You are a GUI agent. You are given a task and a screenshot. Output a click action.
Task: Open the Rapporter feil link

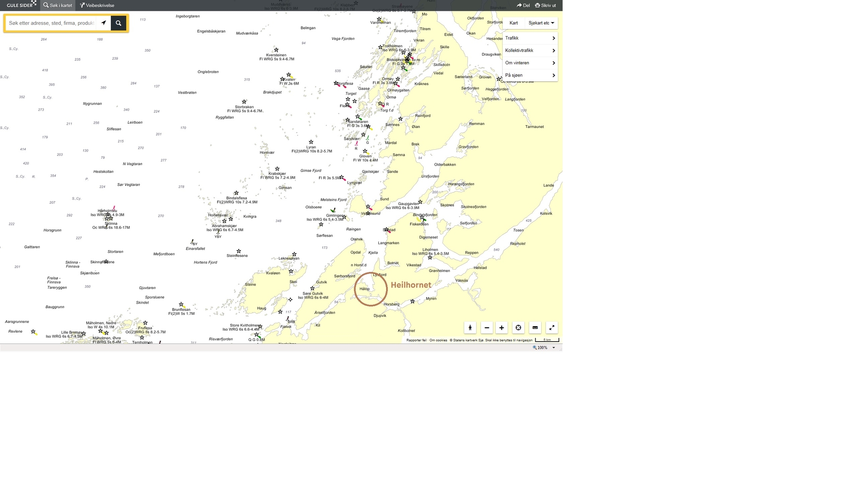(416, 340)
